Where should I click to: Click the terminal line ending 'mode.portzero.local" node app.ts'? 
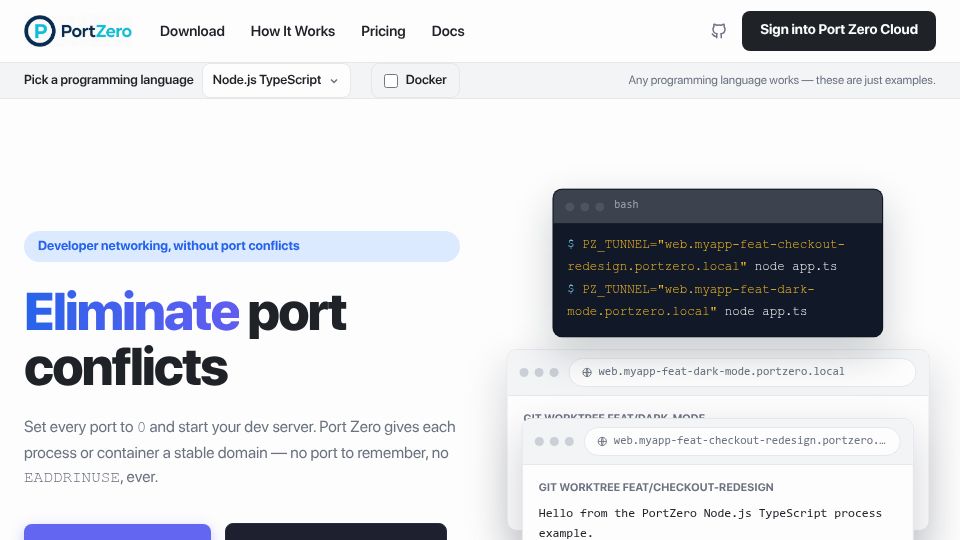point(687,312)
